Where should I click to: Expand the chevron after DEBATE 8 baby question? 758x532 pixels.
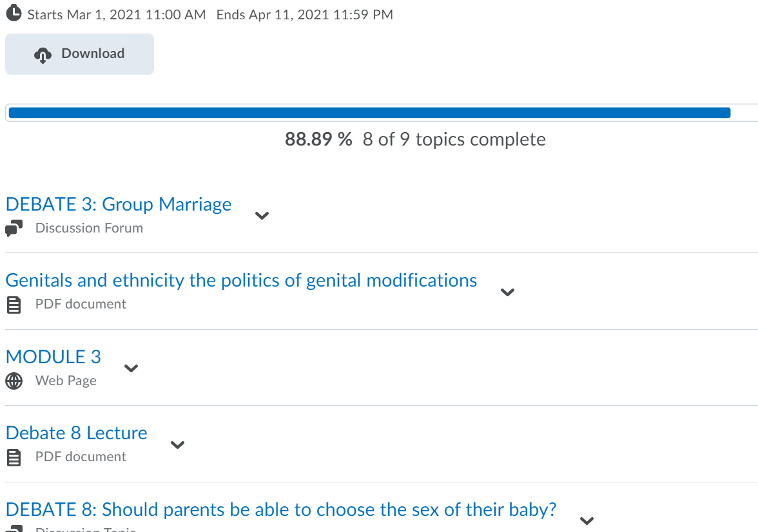(x=587, y=520)
